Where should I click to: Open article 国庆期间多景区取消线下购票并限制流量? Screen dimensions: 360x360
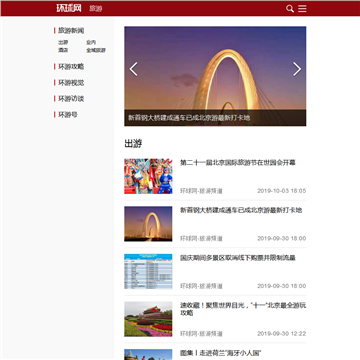238,258
